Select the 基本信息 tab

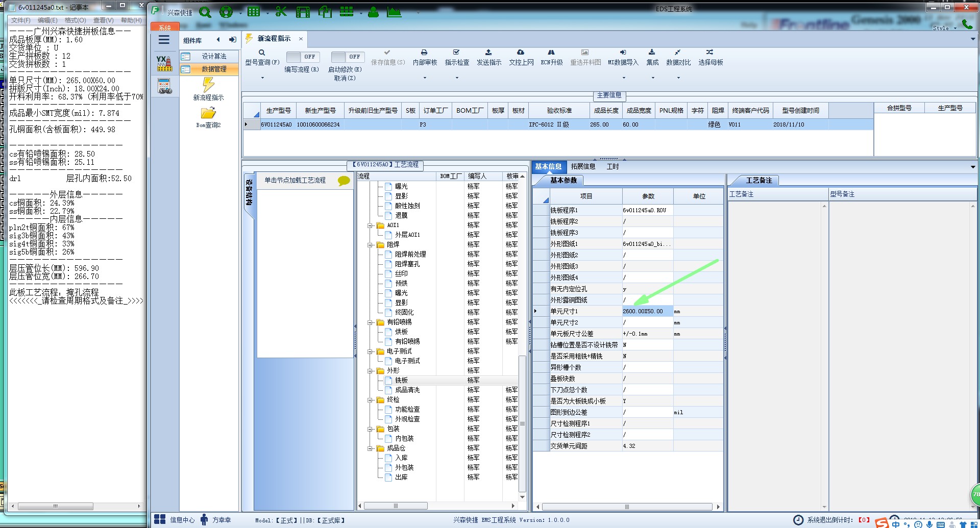tap(548, 166)
